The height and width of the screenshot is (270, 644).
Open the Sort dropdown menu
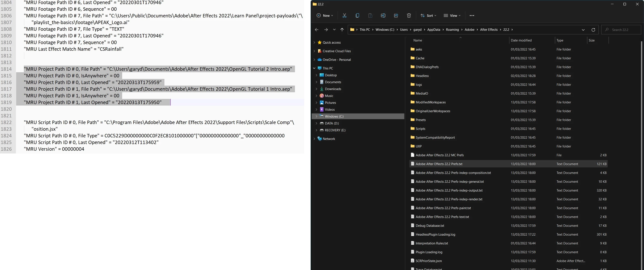click(x=428, y=15)
